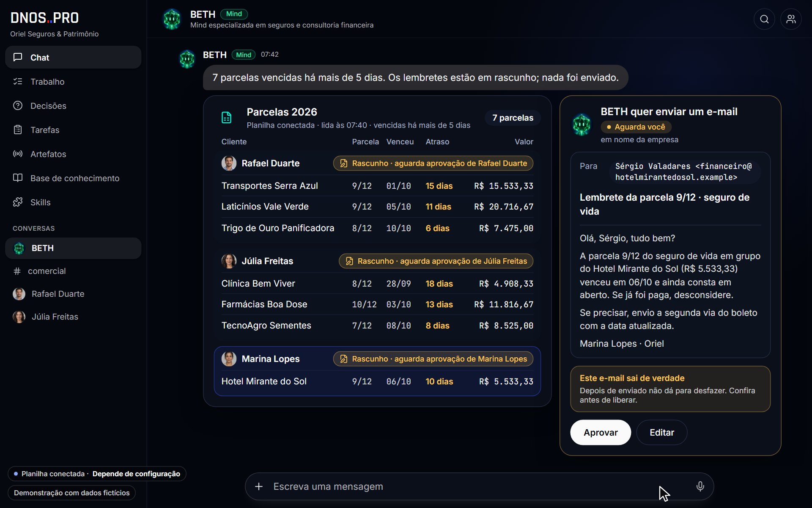The image size is (812, 508).
Task: Click the Artefatos broadcast icon
Action: point(18,154)
